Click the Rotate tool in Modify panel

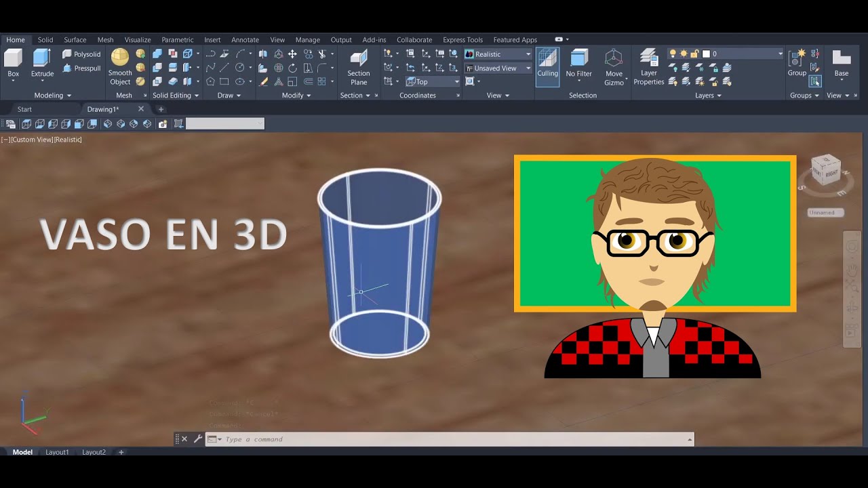[x=292, y=68]
